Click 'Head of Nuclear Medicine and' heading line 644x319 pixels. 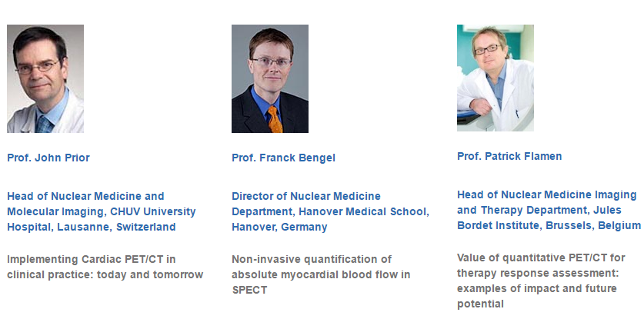(85, 196)
